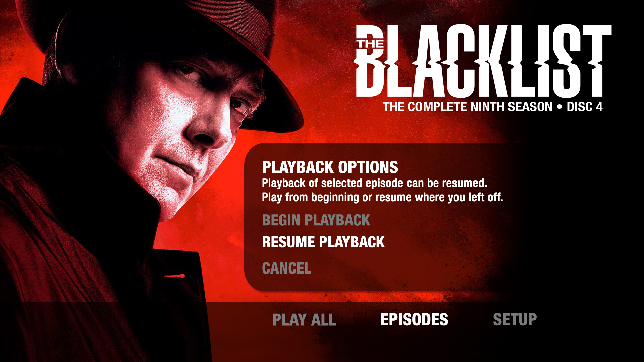Screen dimensions: 644x362
Task: Choose RESUME PLAYBACK option
Action: (x=323, y=242)
